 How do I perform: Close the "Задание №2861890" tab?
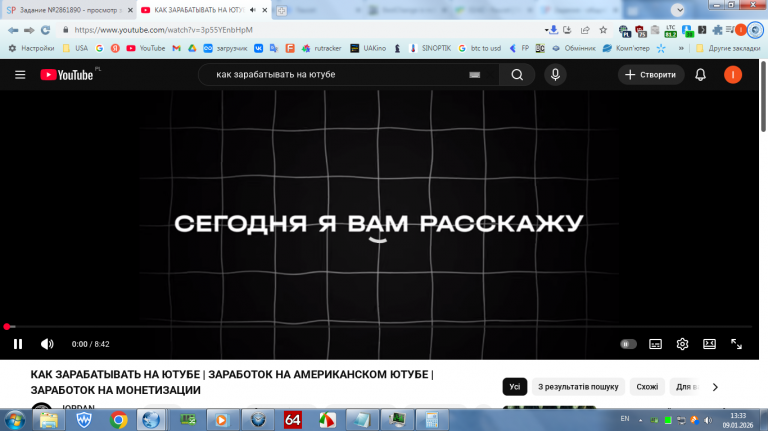click(130, 10)
